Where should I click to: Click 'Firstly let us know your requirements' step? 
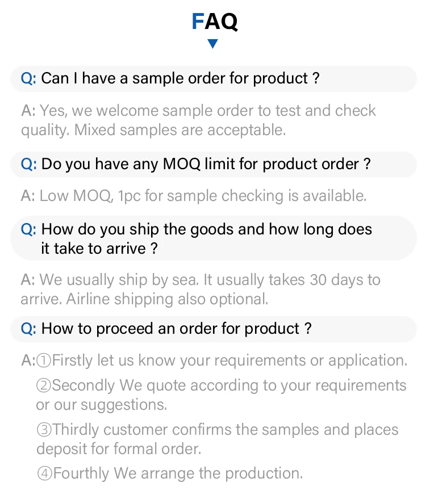click(x=229, y=360)
